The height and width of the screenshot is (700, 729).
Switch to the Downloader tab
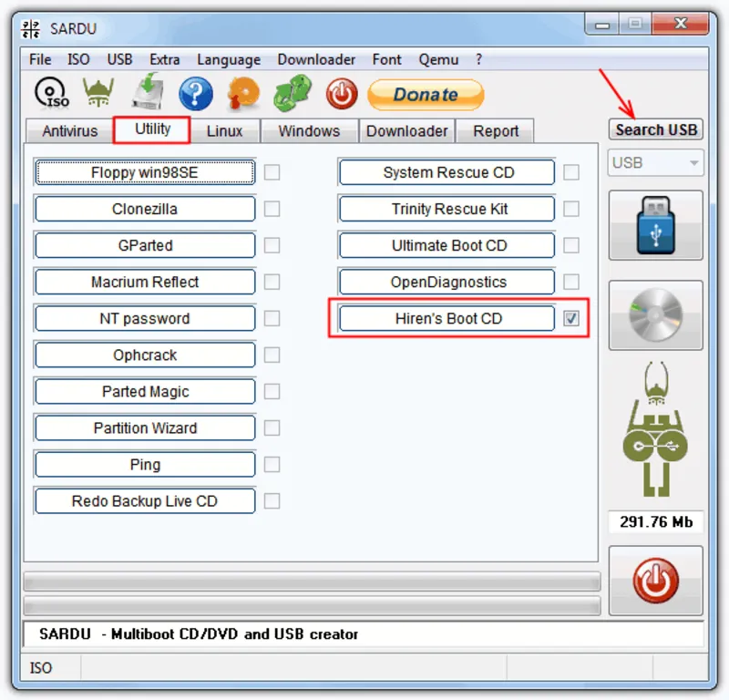[x=406, y=131]
